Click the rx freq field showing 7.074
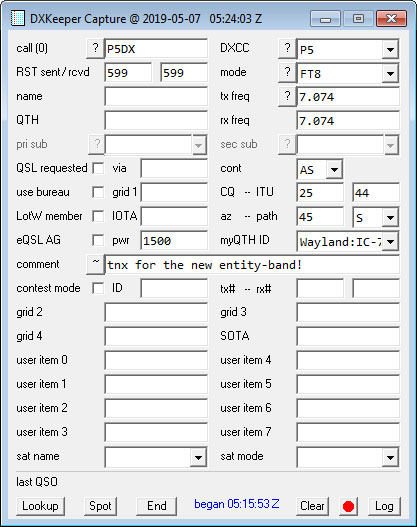 [x=348, y=120]
